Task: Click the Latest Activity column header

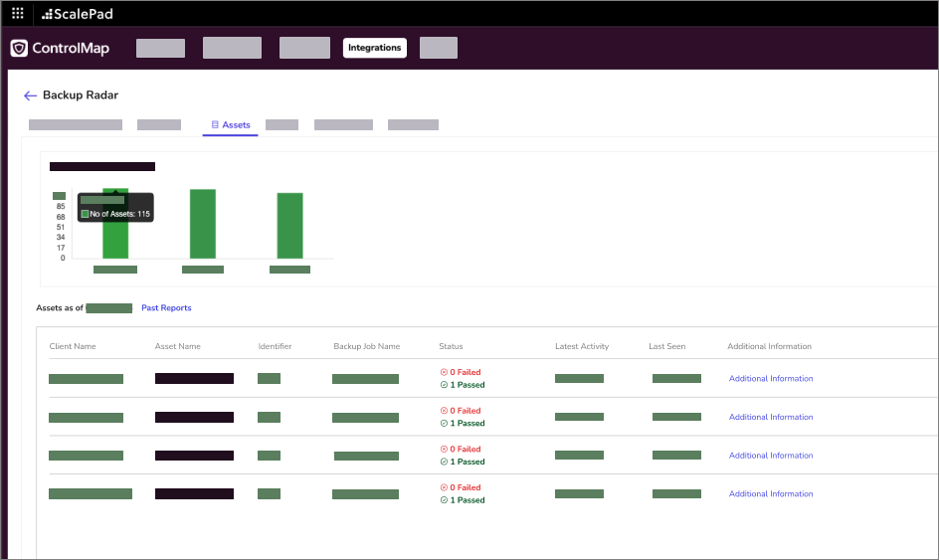Action: (582, 346)
